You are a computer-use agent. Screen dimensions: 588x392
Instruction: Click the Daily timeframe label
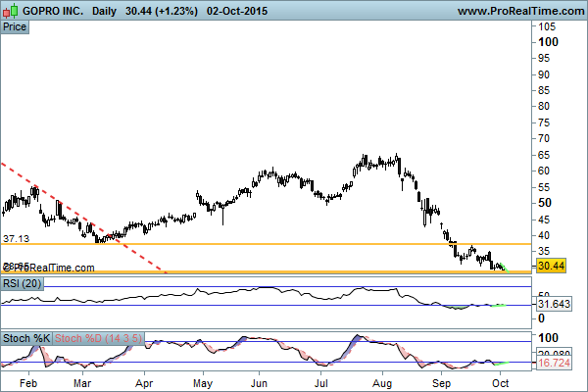(x=104, y=11)
